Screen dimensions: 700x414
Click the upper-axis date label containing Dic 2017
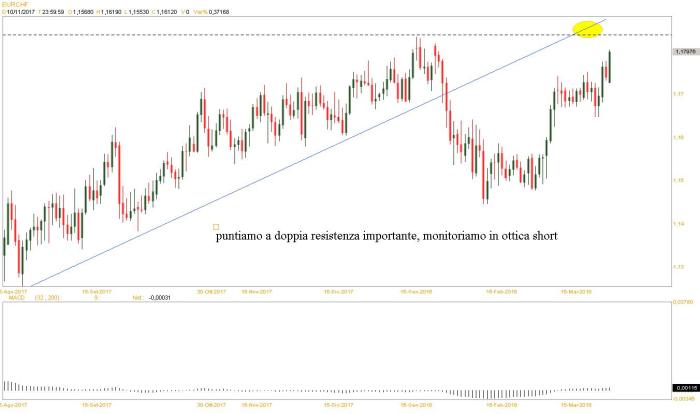coord(338,292)
